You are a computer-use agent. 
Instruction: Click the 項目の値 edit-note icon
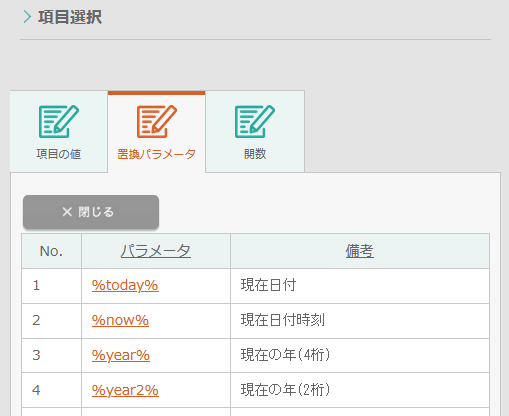coord(59,121)
